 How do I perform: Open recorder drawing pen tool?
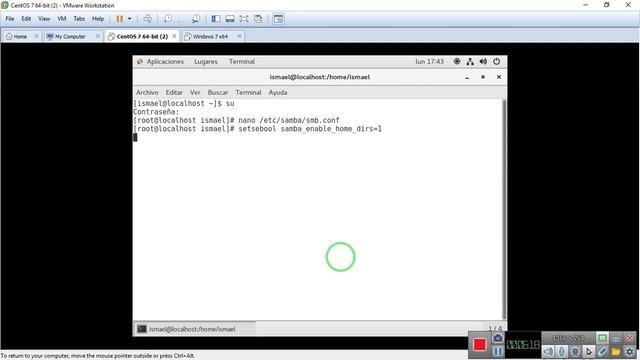point(602,351)
